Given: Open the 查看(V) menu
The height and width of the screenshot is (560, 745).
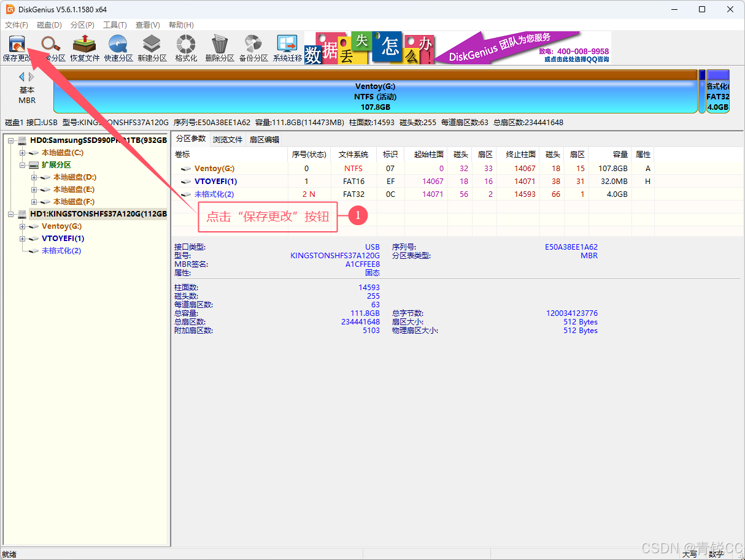Looking at the screenshot, I should [147, 25].
